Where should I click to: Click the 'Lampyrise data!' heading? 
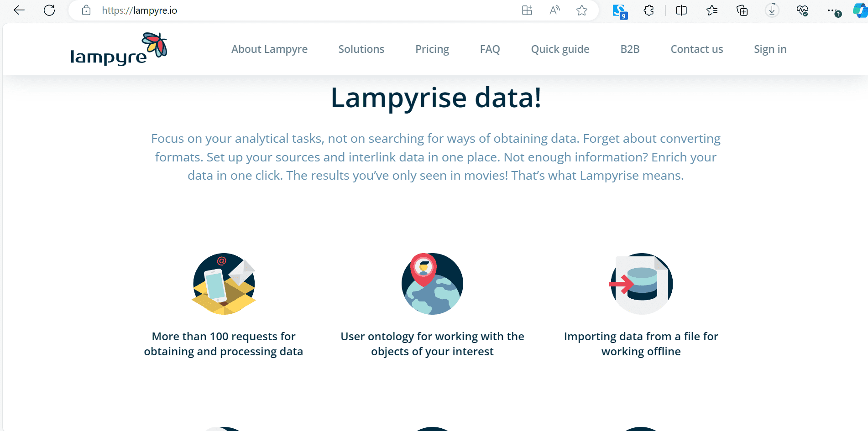pyautogui.click(x=436, y=98)
